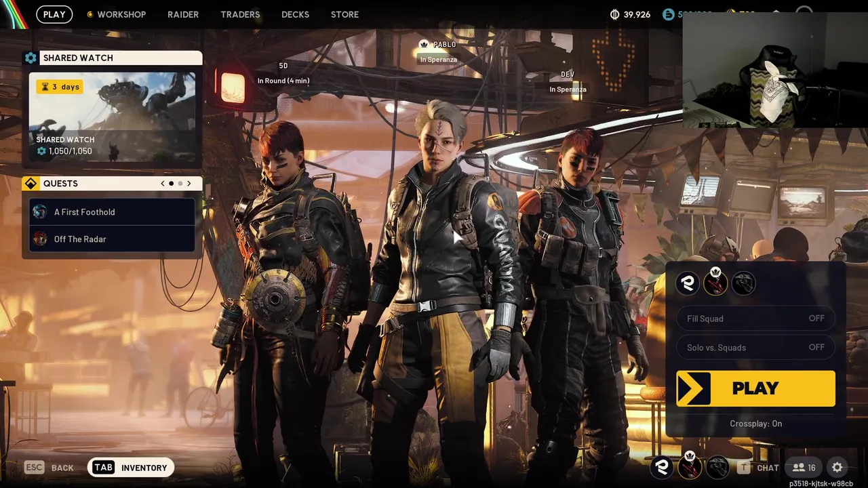Image resolution: width=868 pixels, height=488 pixels.
Task: Switch to the TRADERS tab
Action: (x=240, y=14)
